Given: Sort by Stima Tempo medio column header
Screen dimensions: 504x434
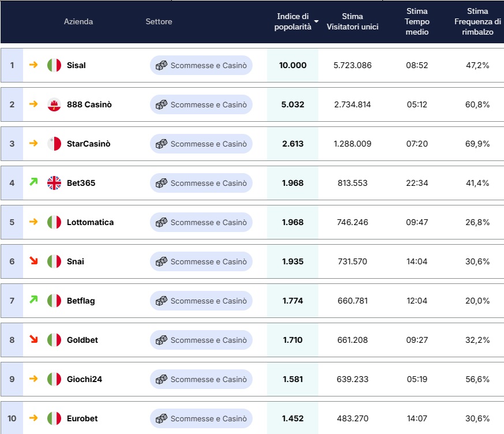Looking at the screenshot, I should click(x=417, y=21).
